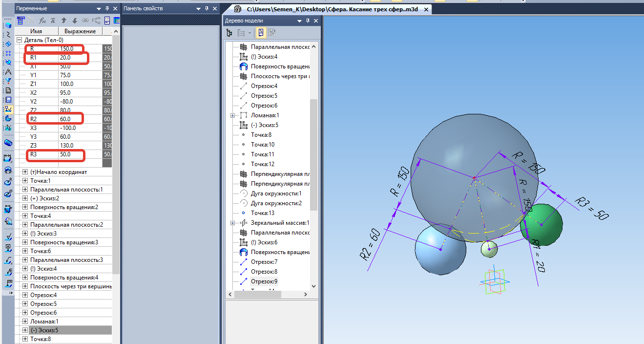This screenshot has height=344, width=644.
Task: Open Панель свойств options dropdown arrow
Action: click(x=198, y=8)
